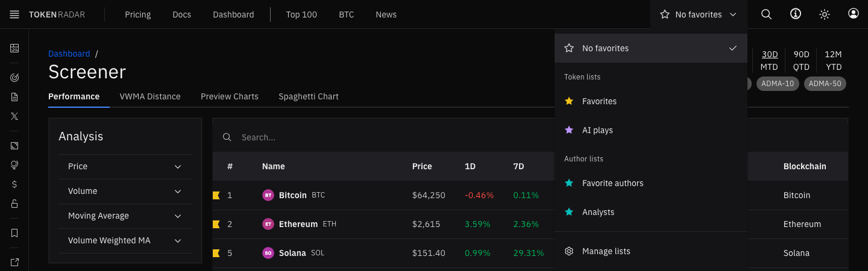The height and width of the screenshot is (271, 868).
Task: Open the info circle icon
Action: click(x=796, y=14)
